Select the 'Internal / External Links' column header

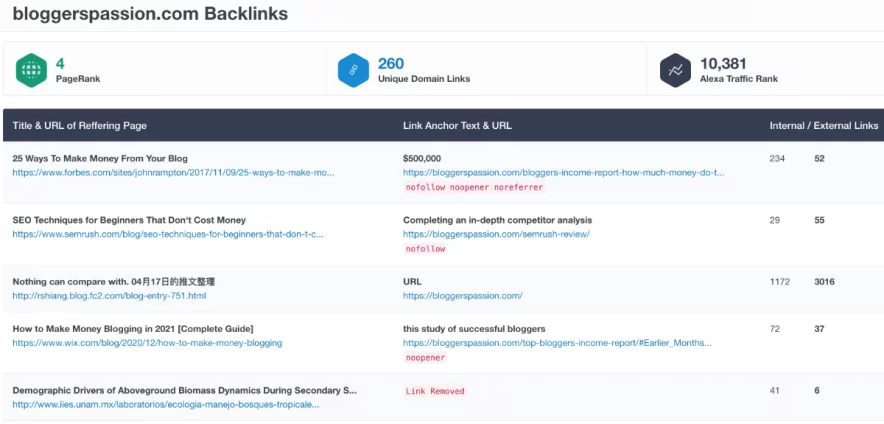coord(824,126)
